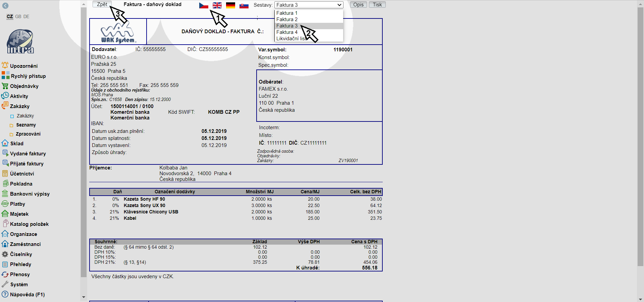
Task: Click the Sklad warehouse icon
Action: point(5,143)
